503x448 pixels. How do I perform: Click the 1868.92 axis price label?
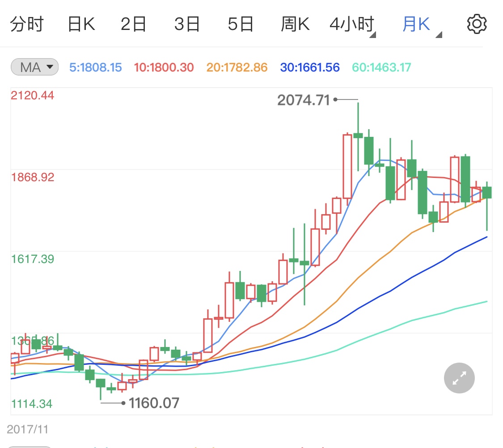32,177
